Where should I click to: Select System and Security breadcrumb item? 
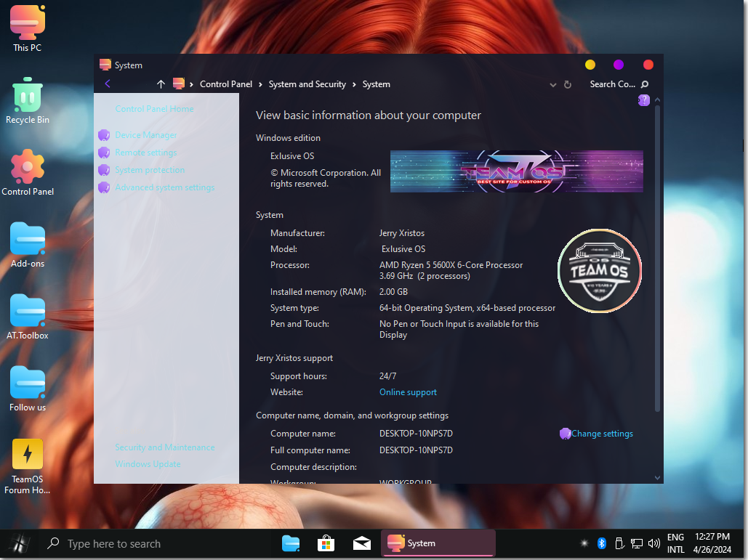tap(307, 84)
